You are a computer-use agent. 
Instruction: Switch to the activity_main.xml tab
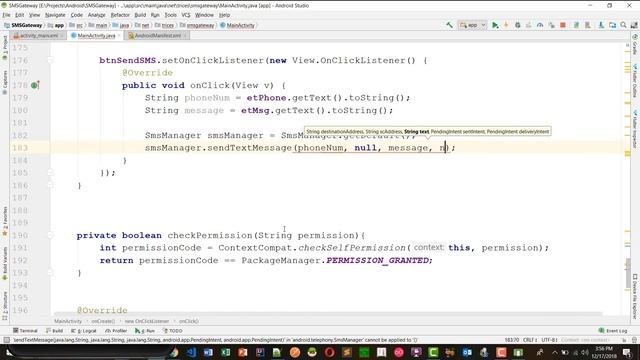(x=39, y=36)
